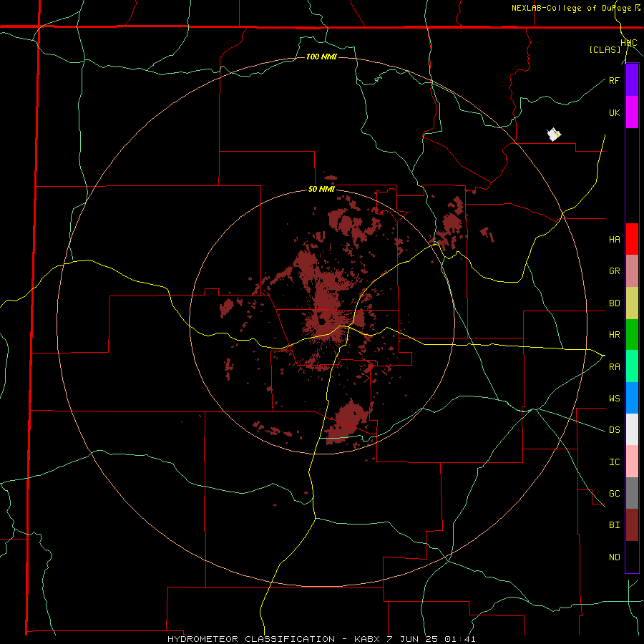This screenshot has height=644, width=644.
Task: Click the 'BD' legend label
Action: click(x=614, y=303)
